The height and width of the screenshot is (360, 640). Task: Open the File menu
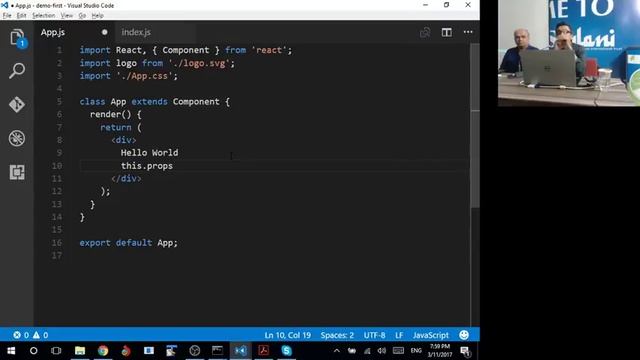[7, 16]
